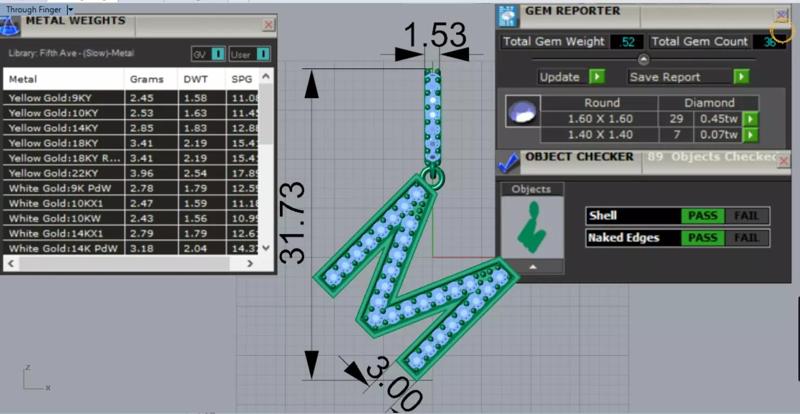
Task: Select PASS for Naked Edges check
Action: pos(703,237)
